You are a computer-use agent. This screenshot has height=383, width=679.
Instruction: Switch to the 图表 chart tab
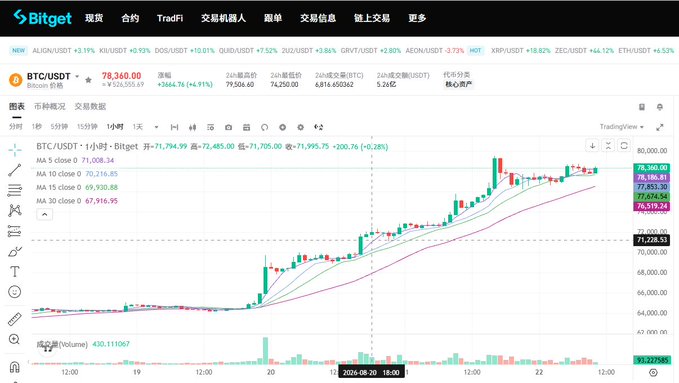17,107
